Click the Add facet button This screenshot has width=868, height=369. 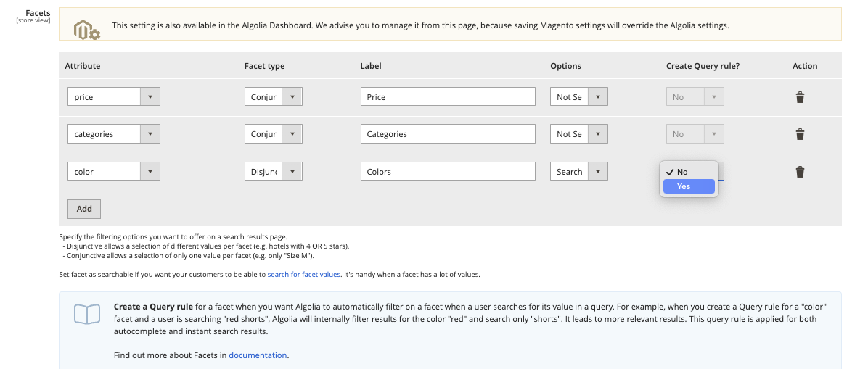[84, 209]
